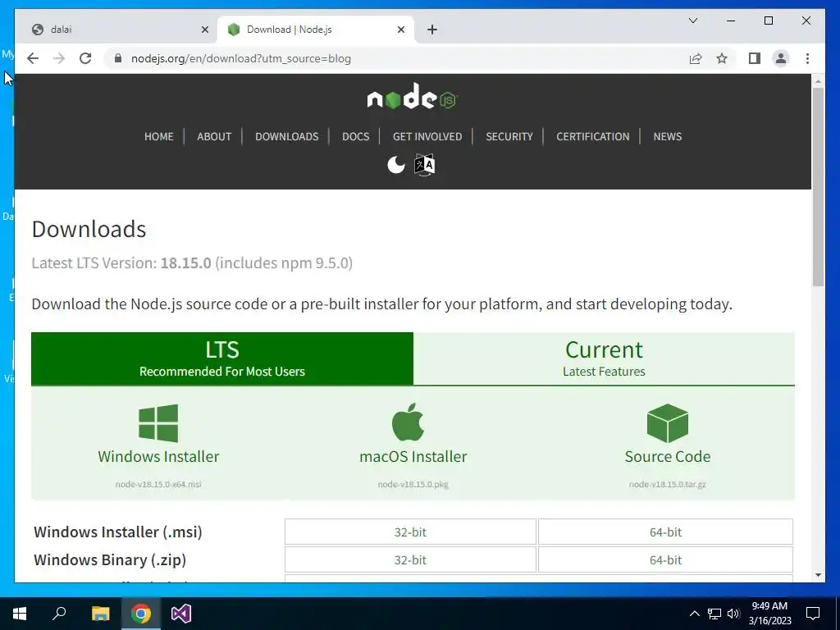
Task: Open the HOME nav item
Action: click(158, 137)
